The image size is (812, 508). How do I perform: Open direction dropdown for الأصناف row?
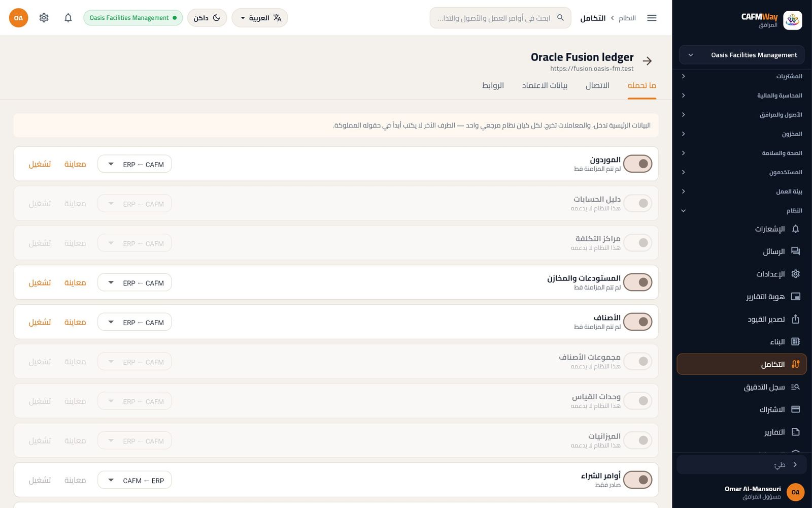click(134, 322)
